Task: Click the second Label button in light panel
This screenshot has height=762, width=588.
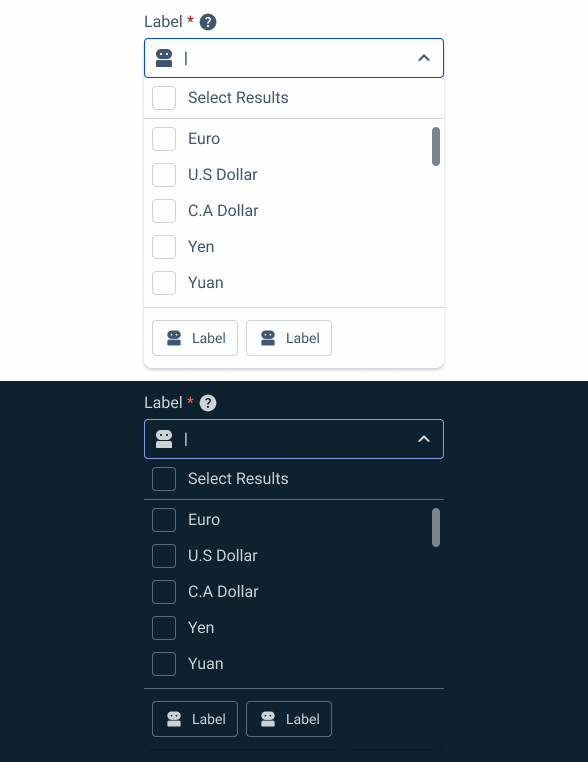Action: coord(289,338)
